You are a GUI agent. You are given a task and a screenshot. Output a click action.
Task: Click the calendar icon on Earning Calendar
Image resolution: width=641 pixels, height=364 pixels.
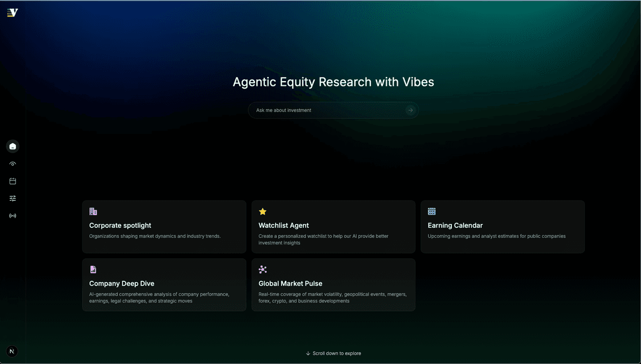point(432,211)
